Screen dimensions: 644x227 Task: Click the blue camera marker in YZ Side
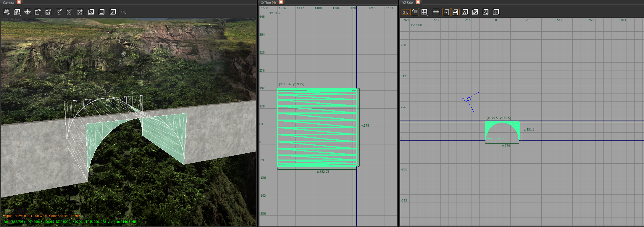click(467, 99)
